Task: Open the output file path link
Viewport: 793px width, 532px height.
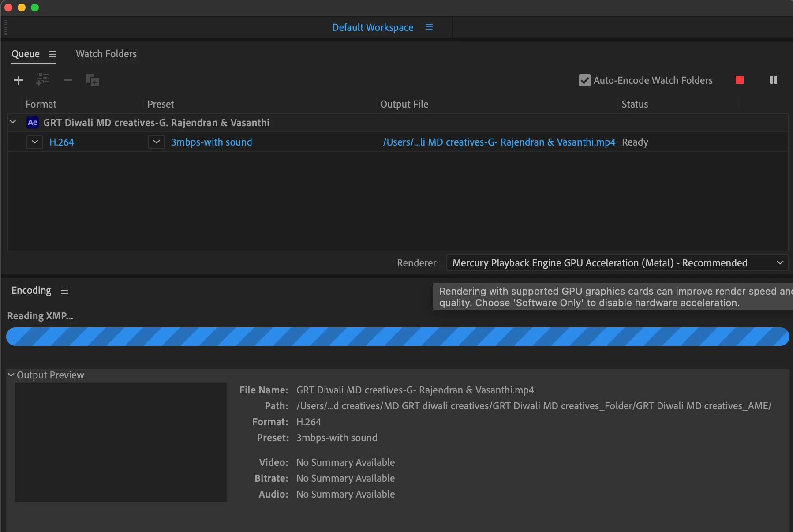Action: 499,142
